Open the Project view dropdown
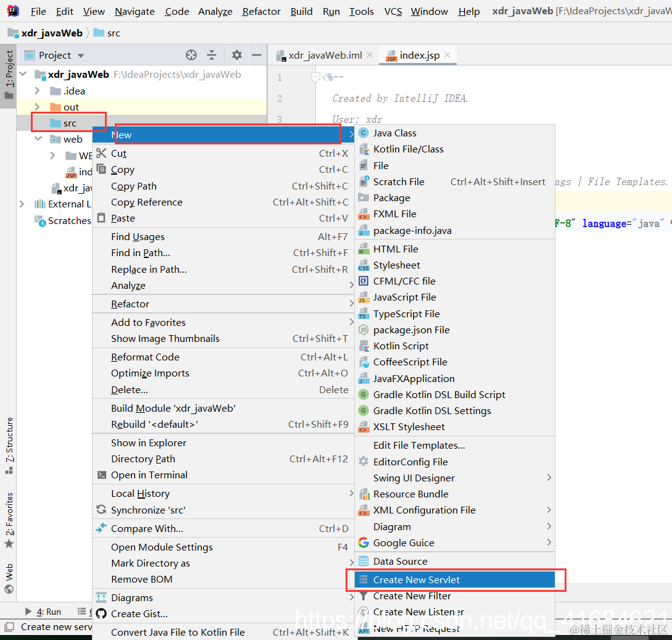 tap(81, 56)
